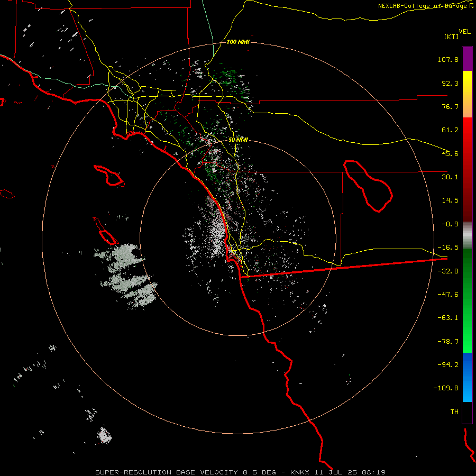
Task: Select the 107.8 velocity scale value
Action: pyautogui.click(x=448, y=59)
